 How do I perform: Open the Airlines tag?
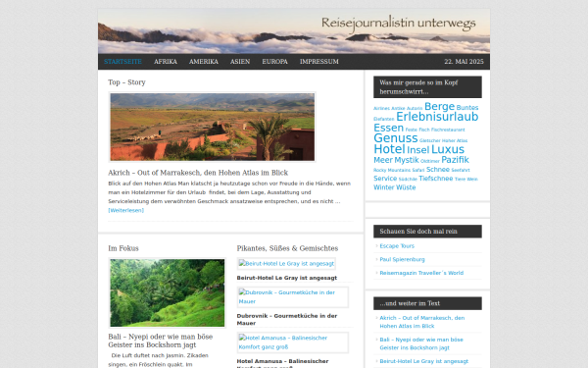coord(381,109)
